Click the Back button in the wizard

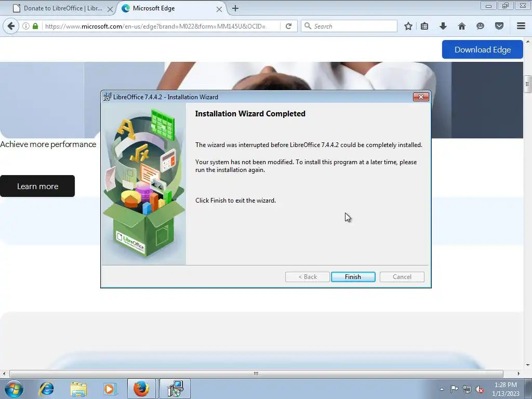coord(308,277)
